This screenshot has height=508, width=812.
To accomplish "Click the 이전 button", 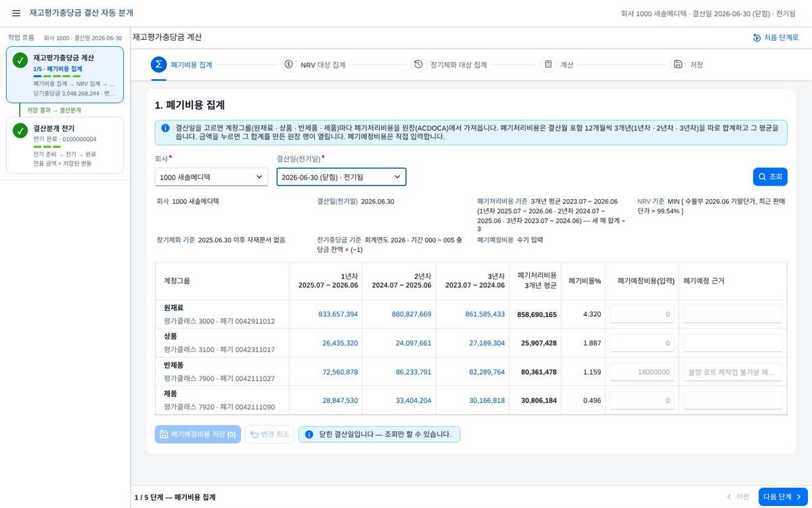I will point(737,496).
